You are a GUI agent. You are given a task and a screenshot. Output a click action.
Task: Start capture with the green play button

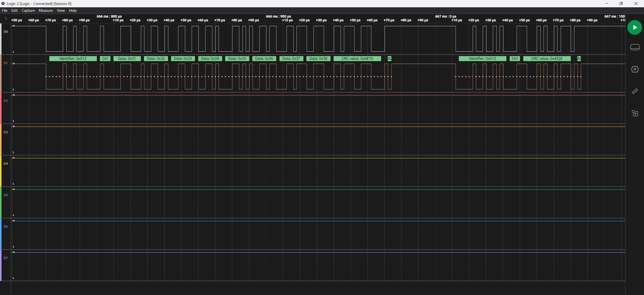[x=634, y=27]
